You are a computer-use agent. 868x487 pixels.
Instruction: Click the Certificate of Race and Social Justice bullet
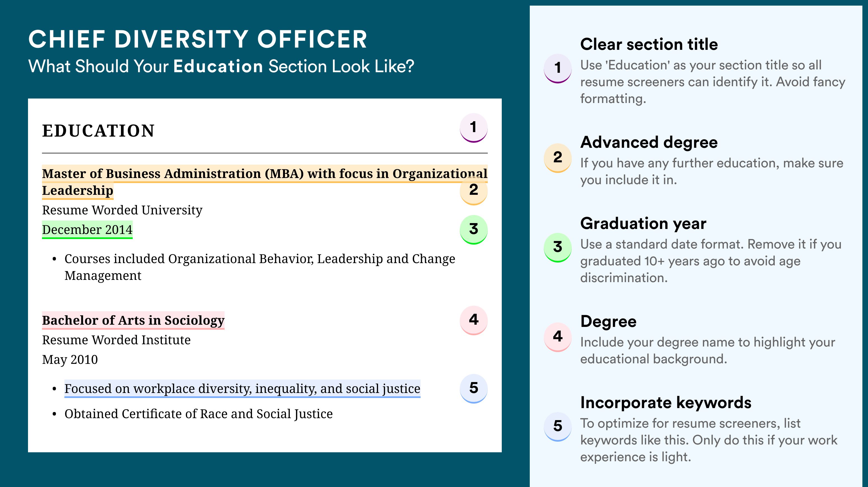[199, 414]
